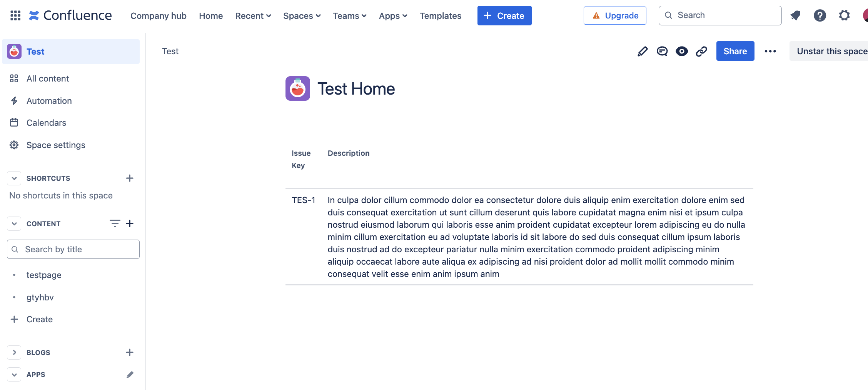
Task: Click the Automation sidebar item
Action: pyautogui.click(x=49, y=101)
